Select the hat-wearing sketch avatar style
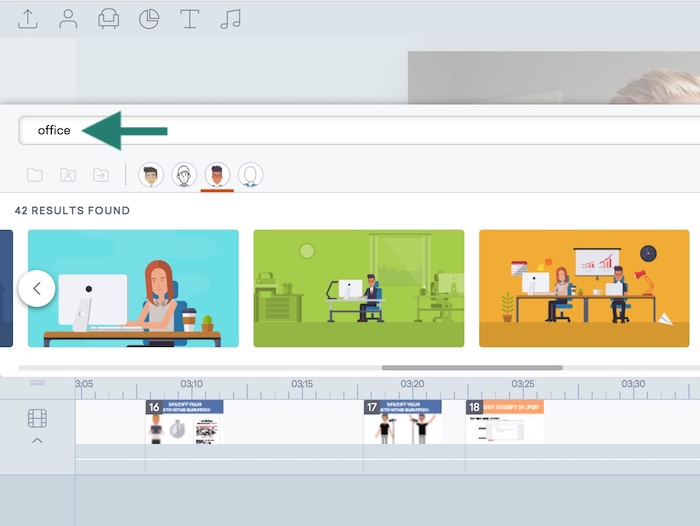This screenshot has width=700, height=526. click(184, 175)
